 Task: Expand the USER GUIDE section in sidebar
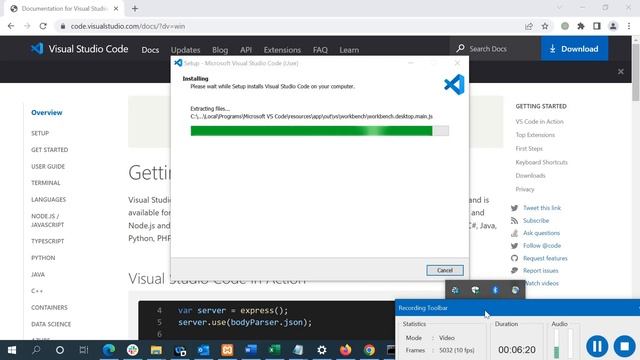[x=48, y=167]
